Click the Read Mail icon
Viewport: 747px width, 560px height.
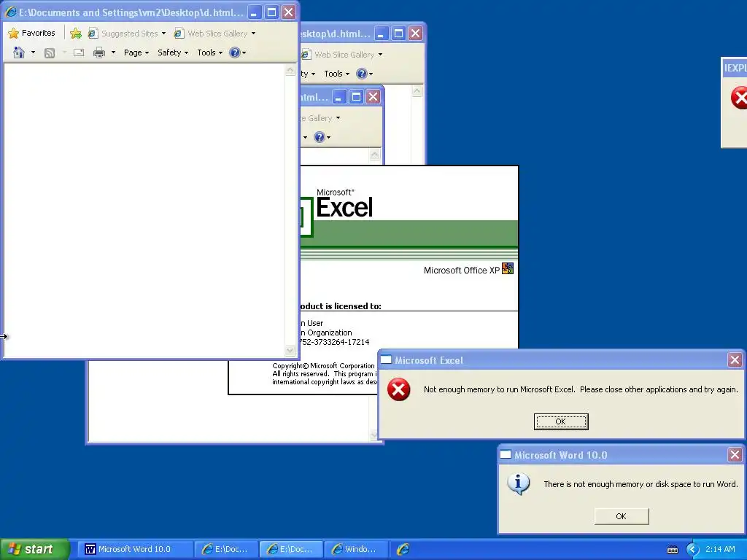coord(79,52)
